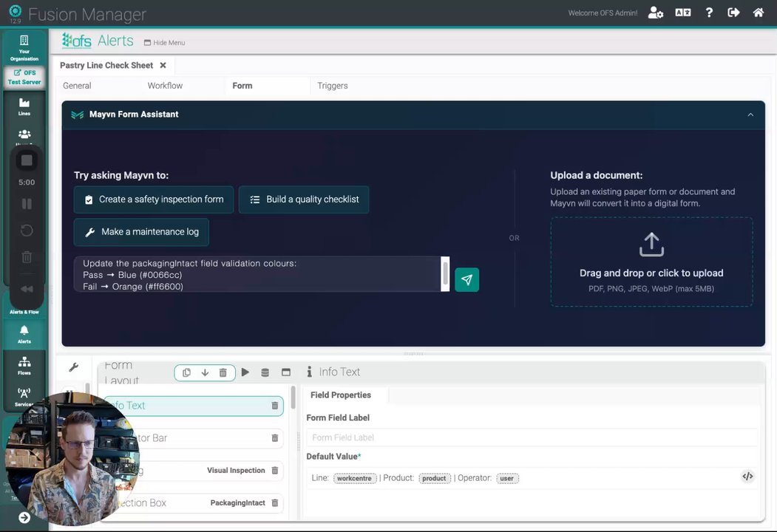The image size is (777, 532).
Task: Pause the screen recording
Action: point(27,204)
